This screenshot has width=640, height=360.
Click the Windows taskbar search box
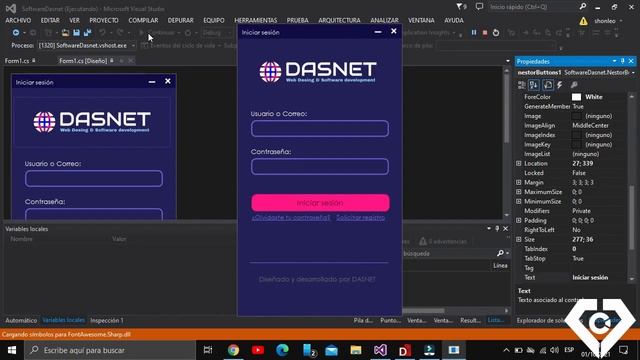(x=110, y=350)
